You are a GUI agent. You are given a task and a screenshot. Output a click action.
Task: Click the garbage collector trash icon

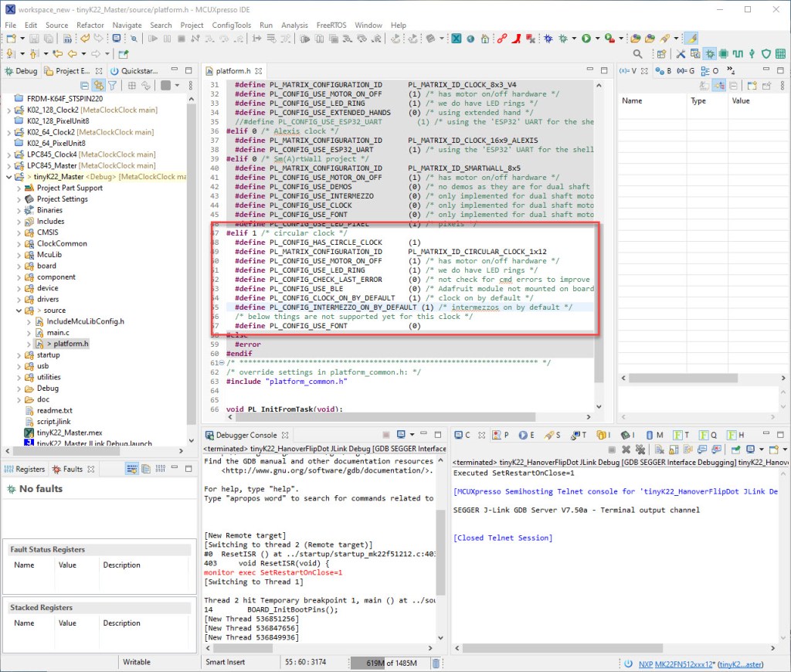(x=436, y=663)
